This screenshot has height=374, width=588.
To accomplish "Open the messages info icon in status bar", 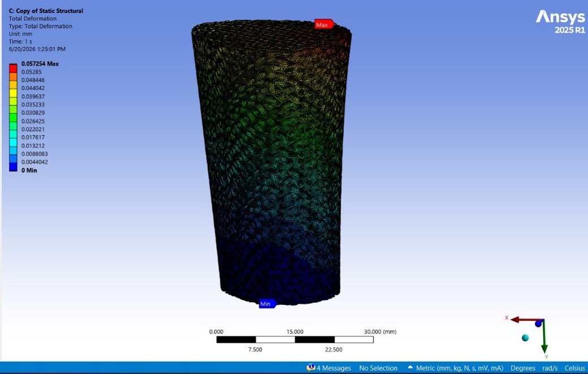I will point(311,368).
